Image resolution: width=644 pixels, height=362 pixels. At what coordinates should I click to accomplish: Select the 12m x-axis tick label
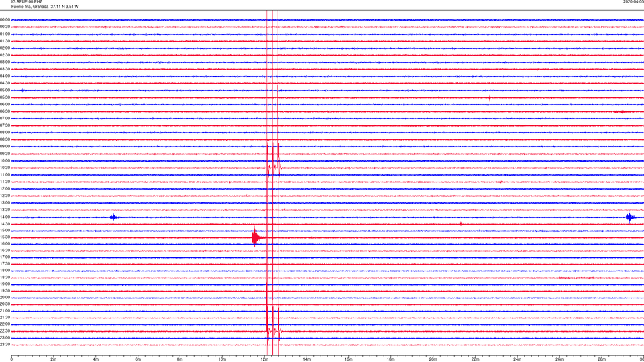pos(264,359)
